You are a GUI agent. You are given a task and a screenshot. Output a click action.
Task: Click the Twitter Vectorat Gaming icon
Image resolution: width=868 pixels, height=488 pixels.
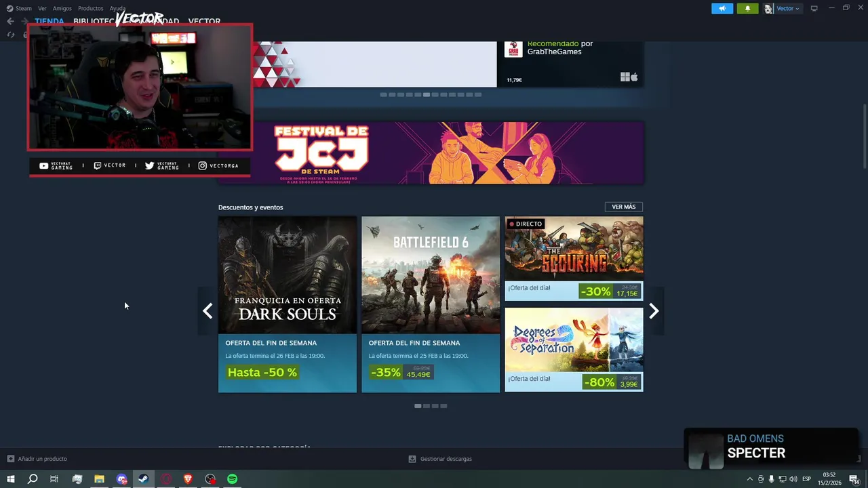coord(149,165)
